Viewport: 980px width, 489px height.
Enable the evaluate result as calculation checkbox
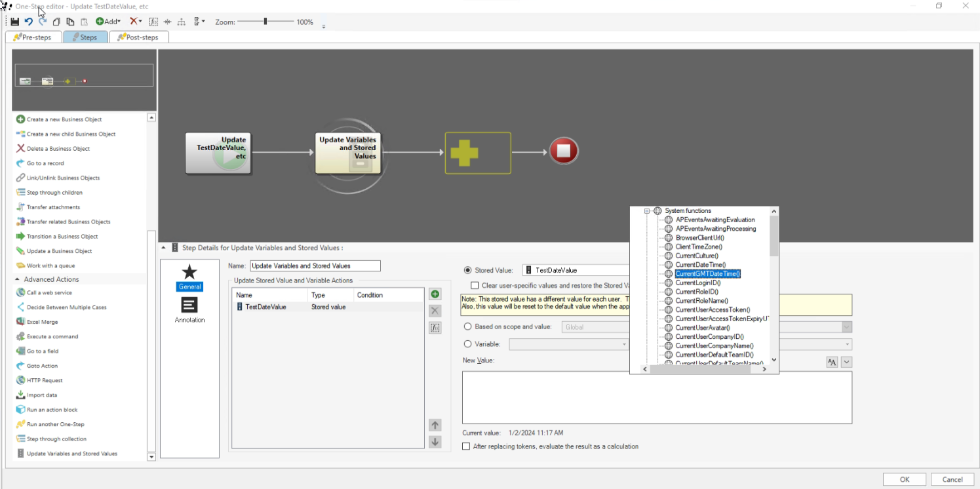pyautogui.click(x=466, y=446)
